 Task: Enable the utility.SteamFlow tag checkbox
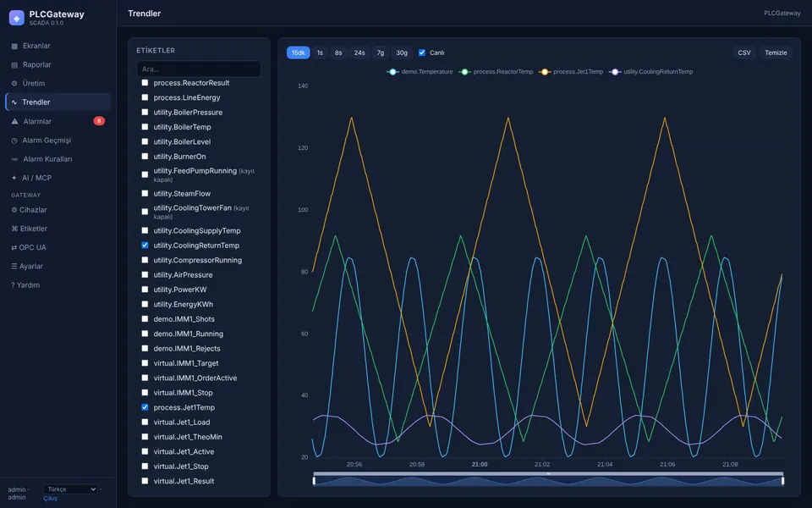click(145, 193)
